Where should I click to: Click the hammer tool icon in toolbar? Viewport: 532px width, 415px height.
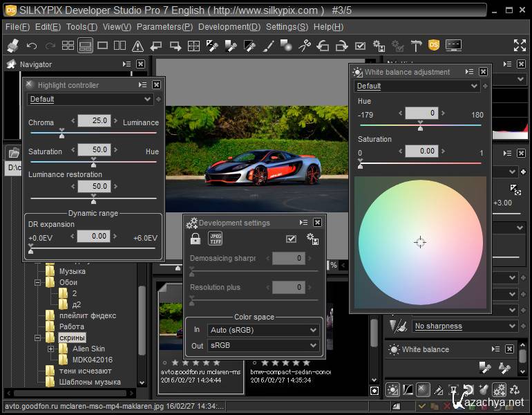416,46
